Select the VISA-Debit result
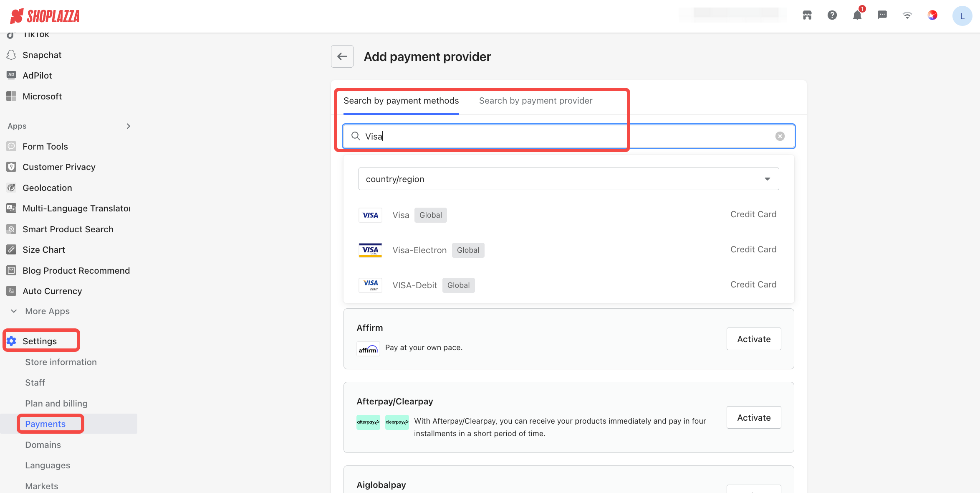This screenshot has width=980, height=493. coord(569,285)
